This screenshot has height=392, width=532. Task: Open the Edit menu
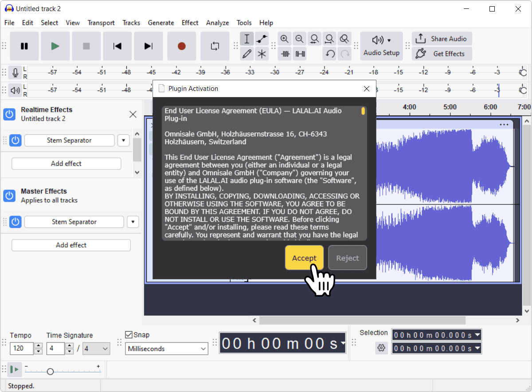[x=27, y=23]
